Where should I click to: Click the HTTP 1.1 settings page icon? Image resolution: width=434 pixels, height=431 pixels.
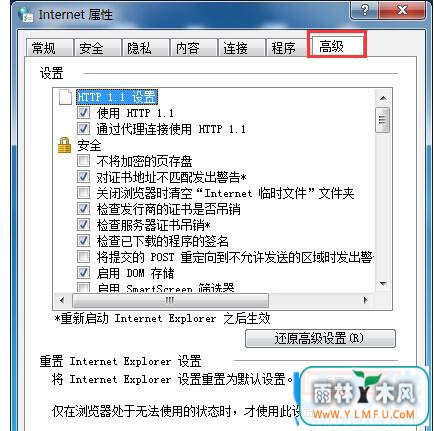point(65,97)
